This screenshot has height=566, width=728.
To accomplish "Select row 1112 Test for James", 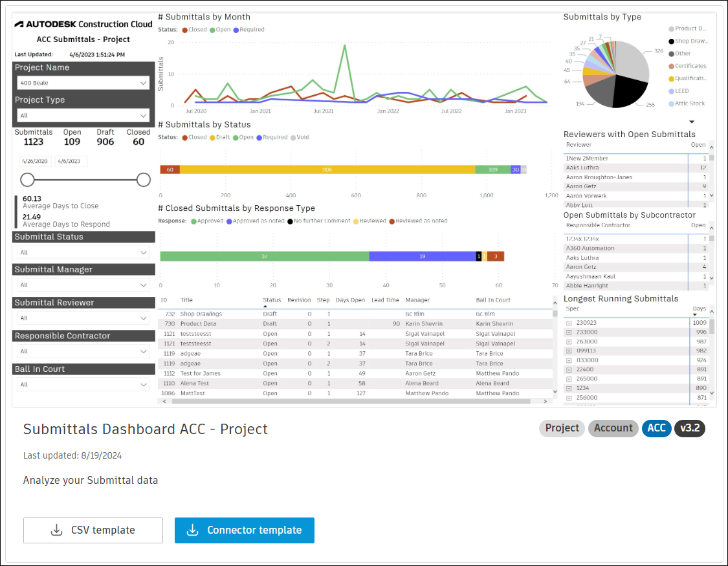I will coord(355,373).
